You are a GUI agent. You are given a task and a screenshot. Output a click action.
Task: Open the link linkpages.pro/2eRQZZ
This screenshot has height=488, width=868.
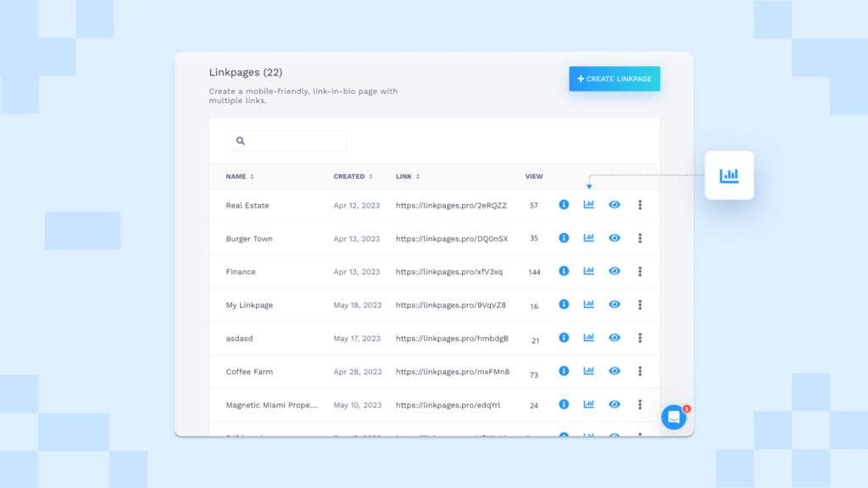click(x=452, y=204)
